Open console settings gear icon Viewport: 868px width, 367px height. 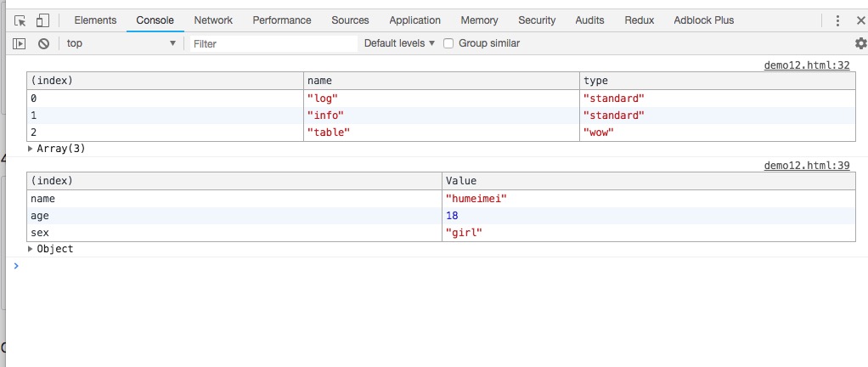click(x=860, y=43)
